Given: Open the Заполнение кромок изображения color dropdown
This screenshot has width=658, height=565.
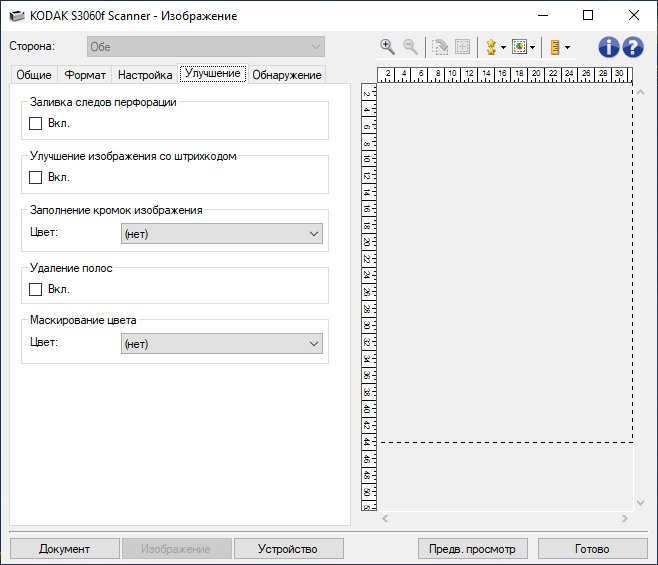Looking at the screenshot, I should (x=222, y=234).
